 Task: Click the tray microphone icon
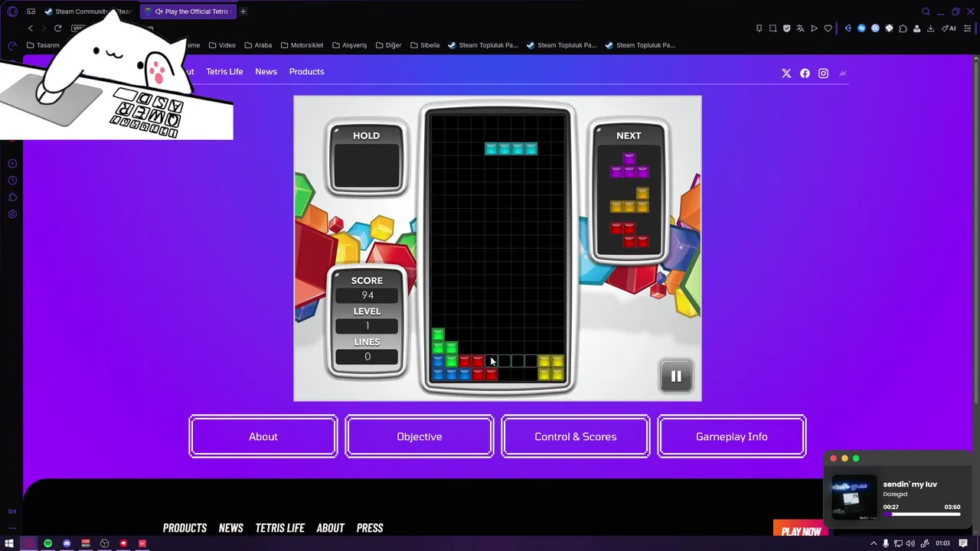click(x=886, y=543)
